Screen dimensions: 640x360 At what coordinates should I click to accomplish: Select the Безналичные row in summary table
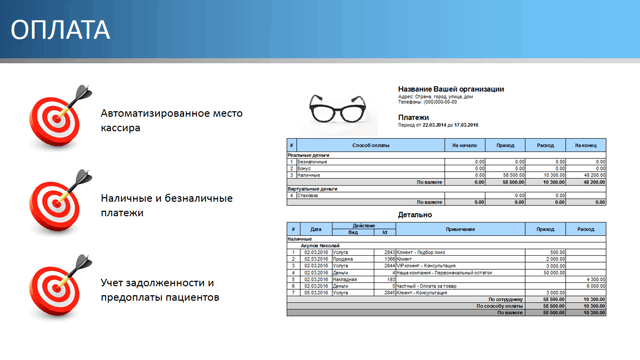[x=447, y=162]
